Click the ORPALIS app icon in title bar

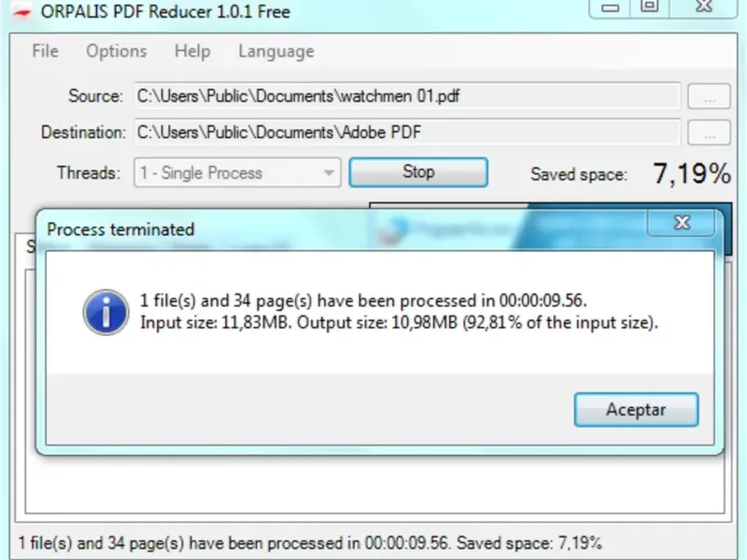coord(21,10)
